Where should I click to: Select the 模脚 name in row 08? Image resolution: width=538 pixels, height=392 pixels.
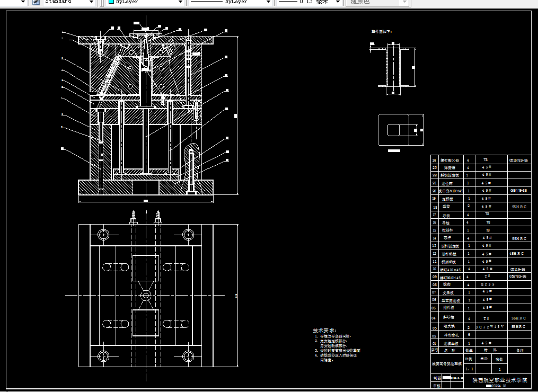click(x=447, y=284)
